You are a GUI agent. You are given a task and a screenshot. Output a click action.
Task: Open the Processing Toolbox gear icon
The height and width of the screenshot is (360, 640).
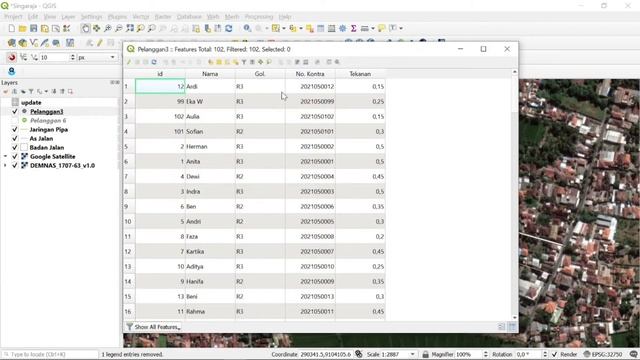[x=342, y=28]
